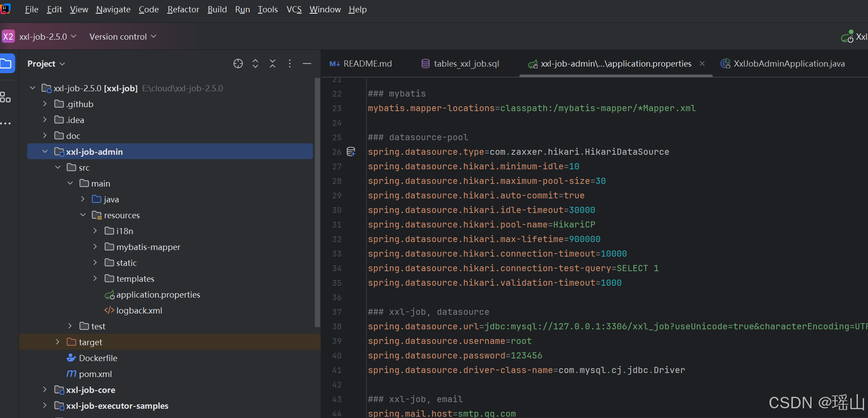868x418 pixels.
Task: Open the Tools menu
Action: coord(268,9)
